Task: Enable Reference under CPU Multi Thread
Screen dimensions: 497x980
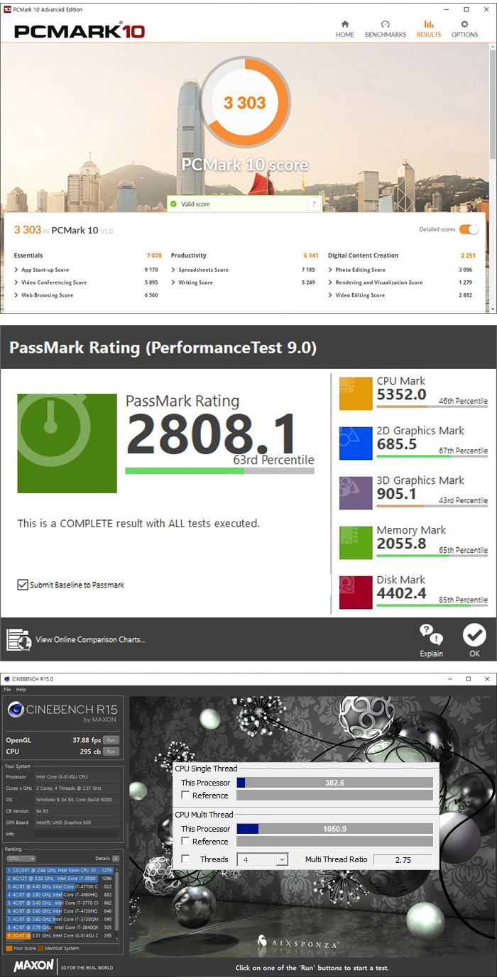Action: click(x=186, y=842)
